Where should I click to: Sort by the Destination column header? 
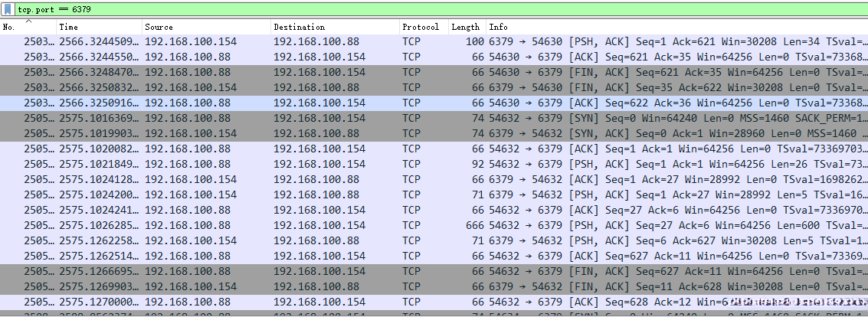[x=335, y=27]
